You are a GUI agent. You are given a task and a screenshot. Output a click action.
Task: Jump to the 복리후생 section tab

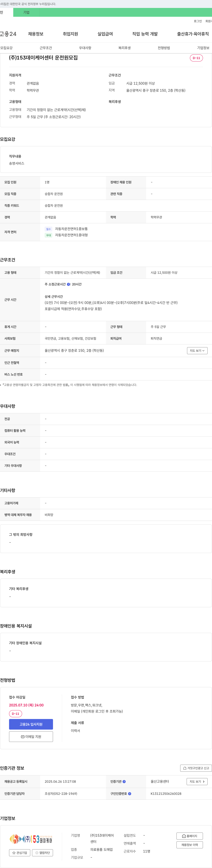(124, 48)
